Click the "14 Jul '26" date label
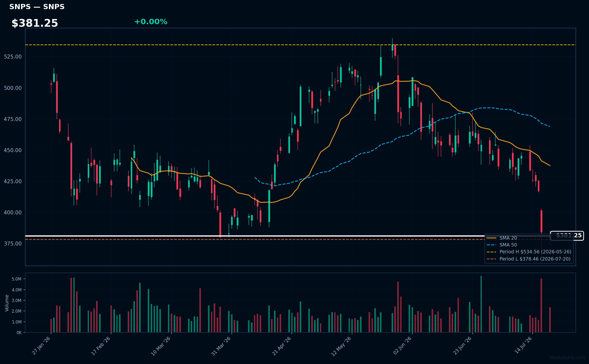Image resolution: width=589 pixels, height=364 pixels. coord(523,345)
